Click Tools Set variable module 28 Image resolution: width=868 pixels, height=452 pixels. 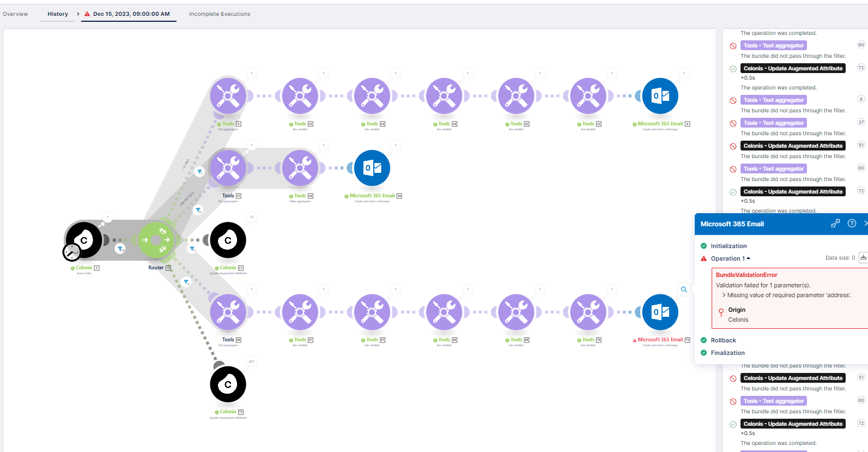point(444,96)
